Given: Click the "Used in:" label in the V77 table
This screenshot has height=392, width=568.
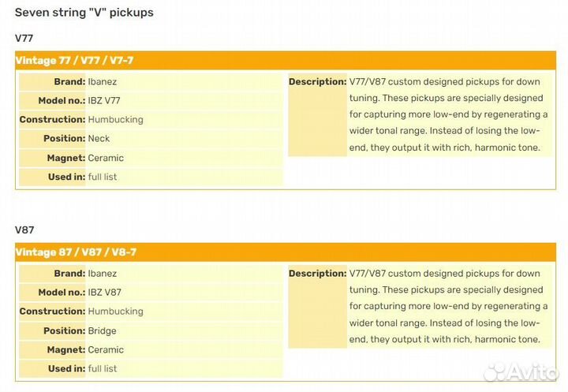Looking at the screenshot, I should tap(66, 177).
